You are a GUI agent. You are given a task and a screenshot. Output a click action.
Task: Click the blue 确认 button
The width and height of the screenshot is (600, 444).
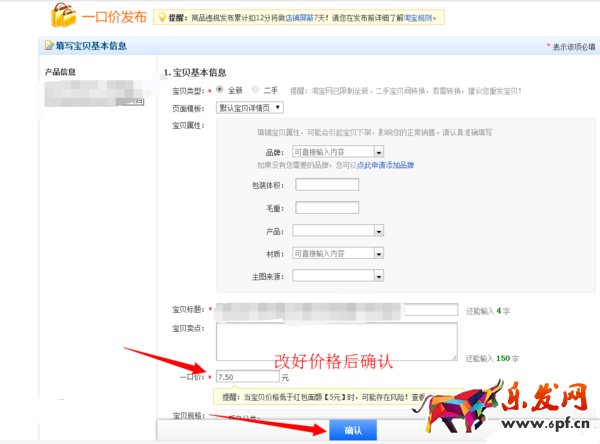click(353, 430)
